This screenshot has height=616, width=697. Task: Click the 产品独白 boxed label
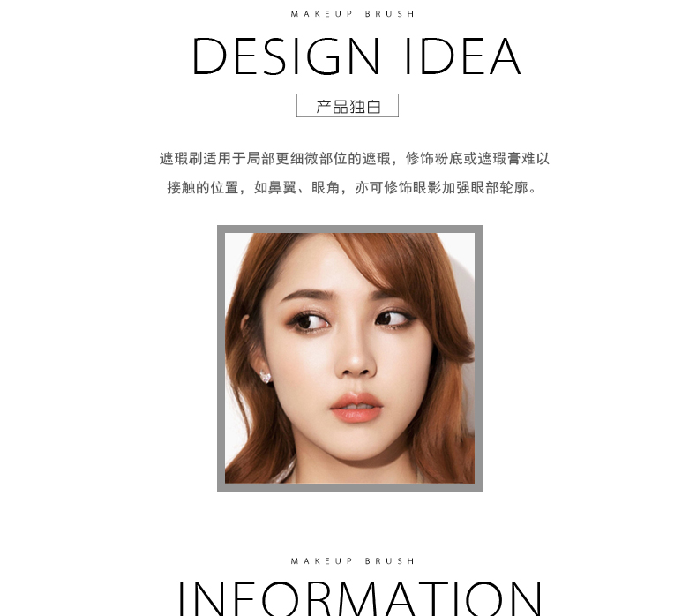(348, 106)
